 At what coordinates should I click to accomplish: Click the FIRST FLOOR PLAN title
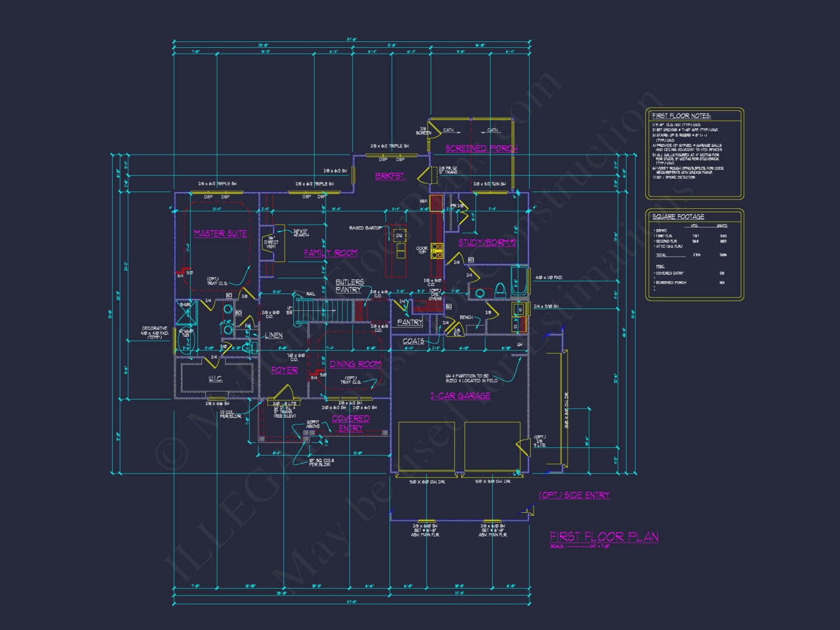click(604, 537)
